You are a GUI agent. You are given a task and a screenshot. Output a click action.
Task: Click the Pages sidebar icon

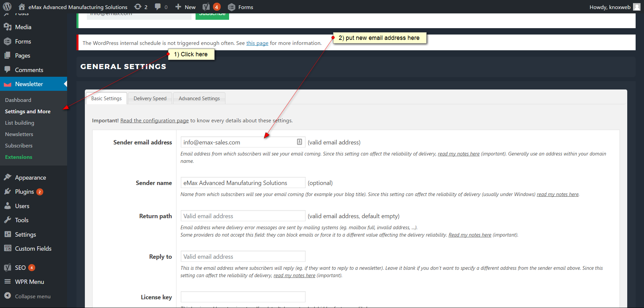click(x=7, y=55)
